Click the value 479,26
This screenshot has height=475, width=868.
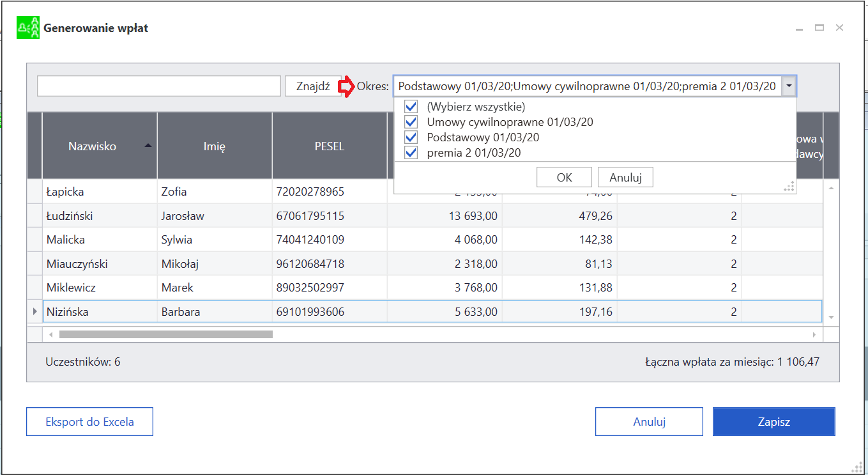click(x=595, y=216)
